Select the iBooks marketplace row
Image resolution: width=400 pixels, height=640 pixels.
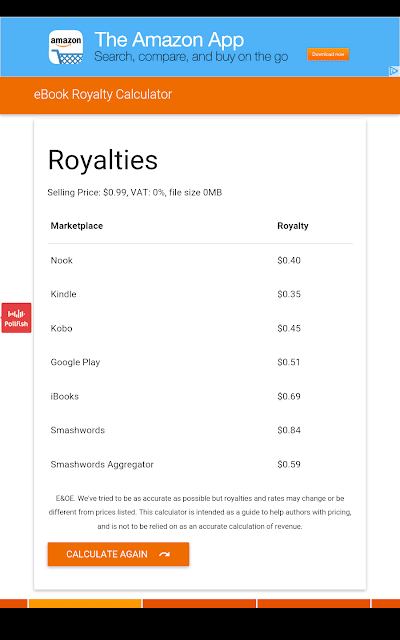coord(200,396)
